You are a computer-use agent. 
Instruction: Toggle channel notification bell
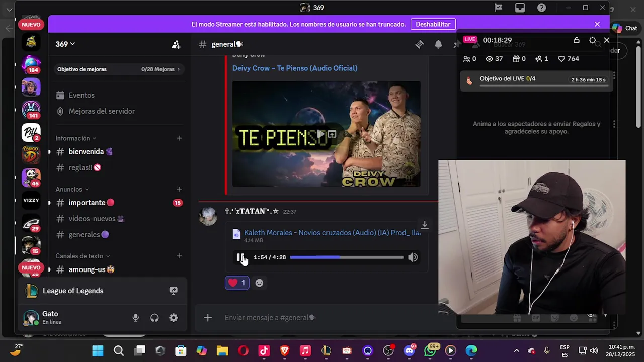tap(438, 45)
